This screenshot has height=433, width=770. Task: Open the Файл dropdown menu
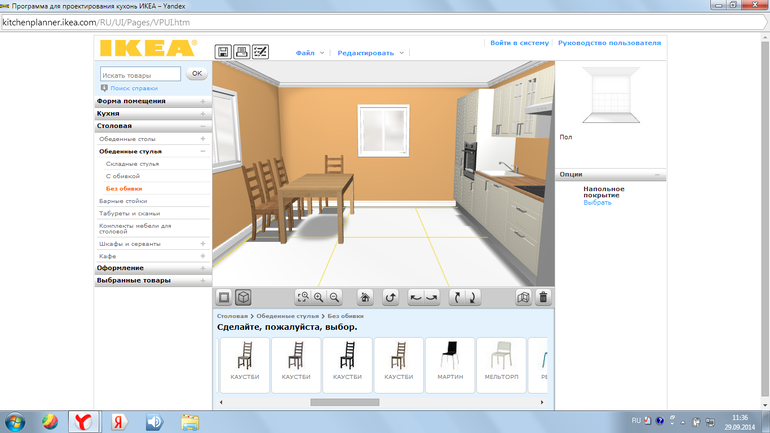click(309, 53)
